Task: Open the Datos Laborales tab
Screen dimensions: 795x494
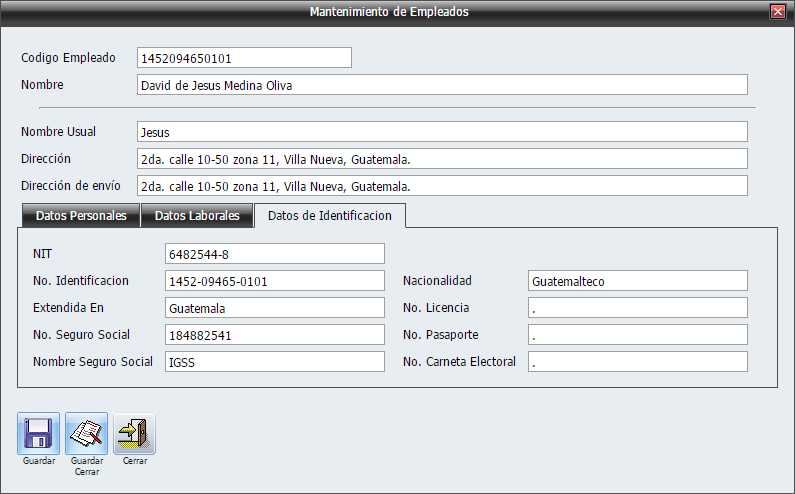Action: point(197,216)
